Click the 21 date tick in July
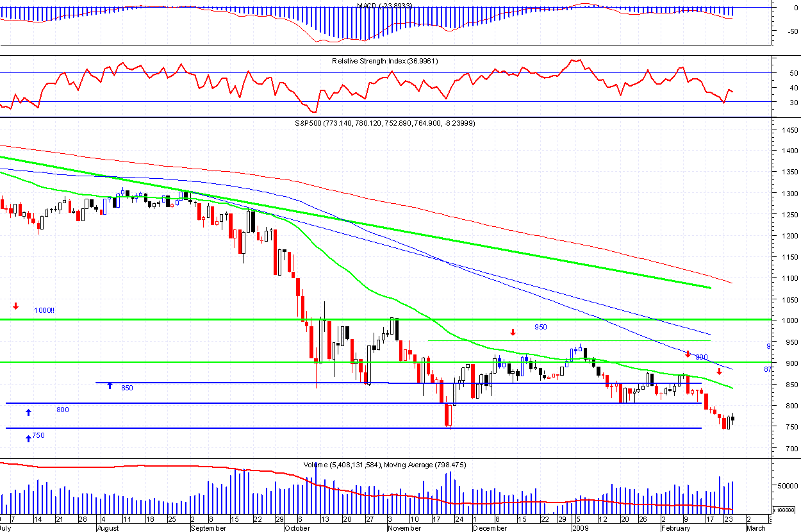Screen dimensions: 801x532 (x=60, y=520)
